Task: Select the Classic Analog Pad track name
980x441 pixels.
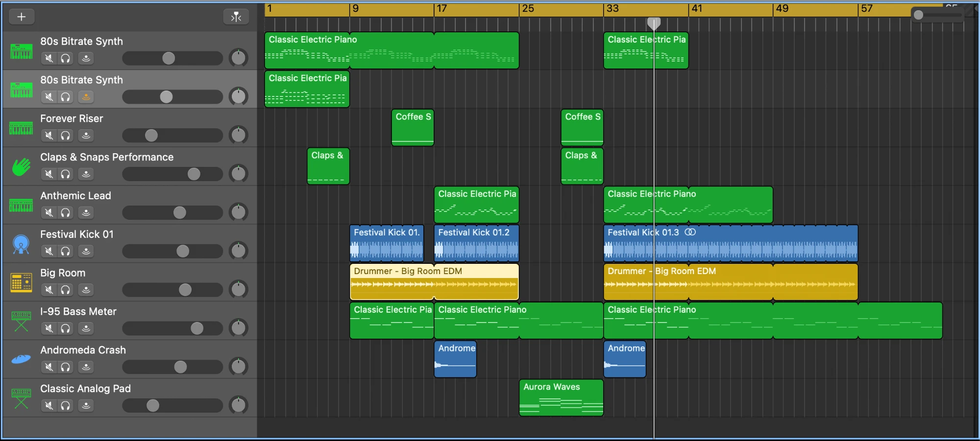Action: (x=85, y=389)
